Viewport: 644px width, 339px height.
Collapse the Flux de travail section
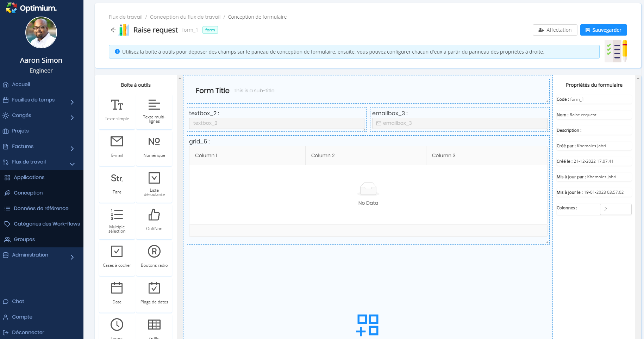click(x=72, y=164)
